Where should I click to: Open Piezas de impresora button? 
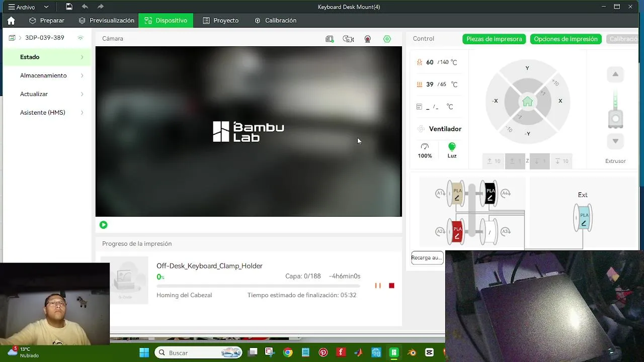click(494, 39)
